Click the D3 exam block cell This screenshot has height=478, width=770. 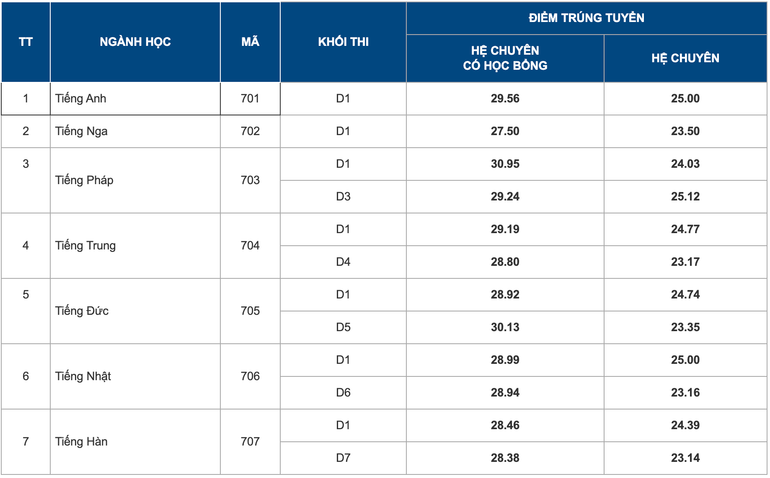(x=343, y=196)
